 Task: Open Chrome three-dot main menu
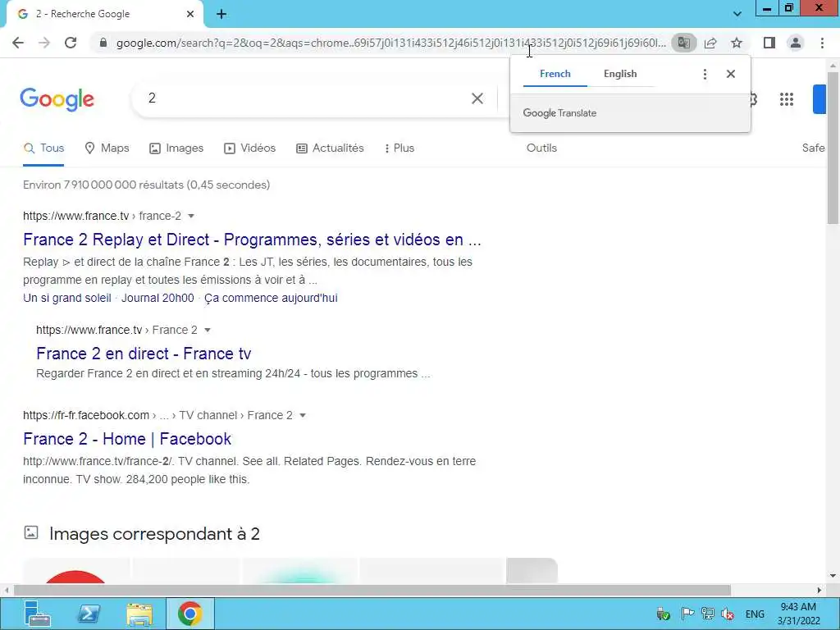(x=822, y=43)
